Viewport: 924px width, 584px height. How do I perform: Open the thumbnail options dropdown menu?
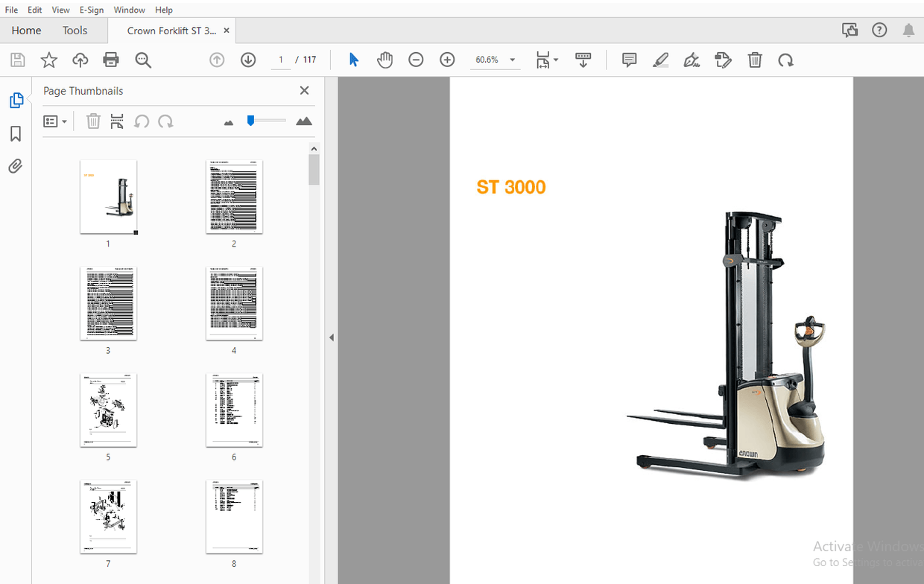(x=56, y=121)
